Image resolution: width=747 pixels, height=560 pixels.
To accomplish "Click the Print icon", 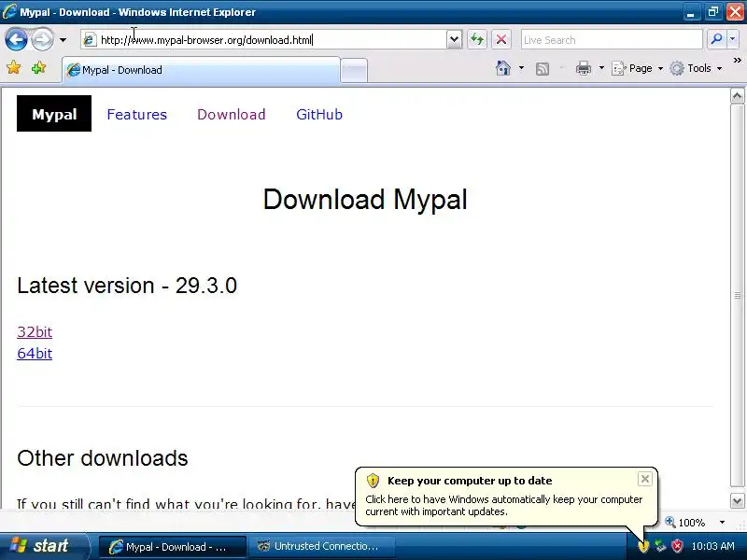I will point(583,68).
